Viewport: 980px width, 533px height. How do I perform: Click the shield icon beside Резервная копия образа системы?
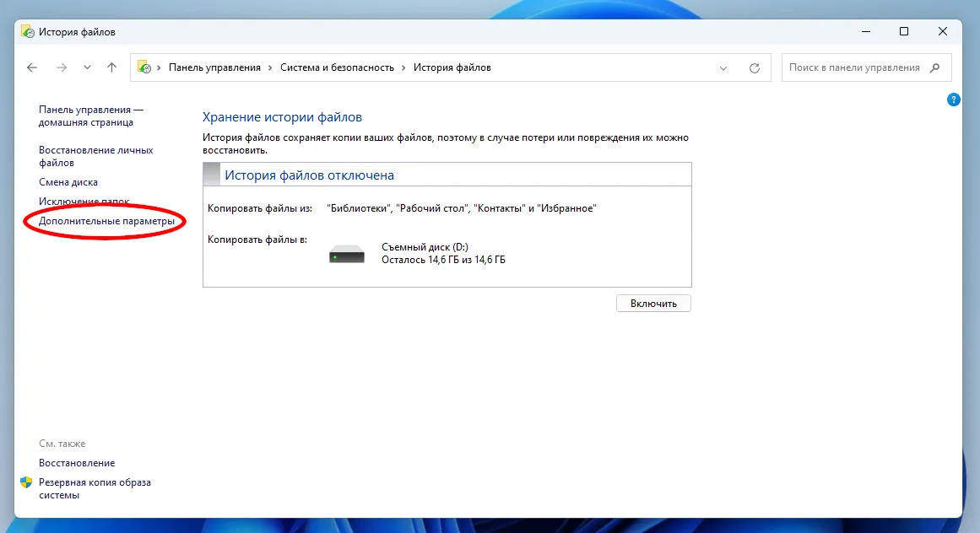point(26,483)
